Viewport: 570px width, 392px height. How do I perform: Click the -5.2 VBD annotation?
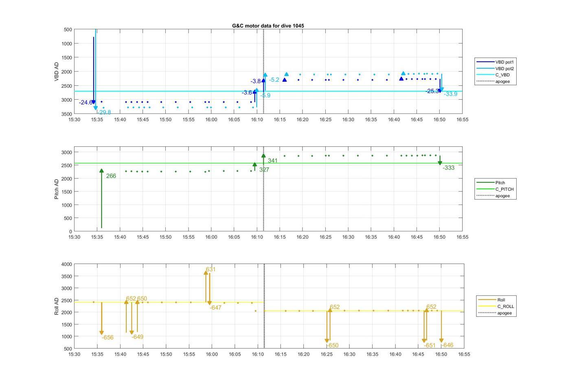click(x=274, y=80)
